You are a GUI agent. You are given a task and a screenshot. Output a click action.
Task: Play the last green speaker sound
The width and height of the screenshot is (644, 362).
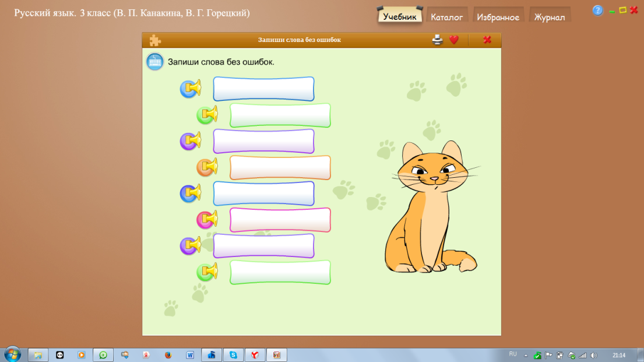tap(207, 272)
